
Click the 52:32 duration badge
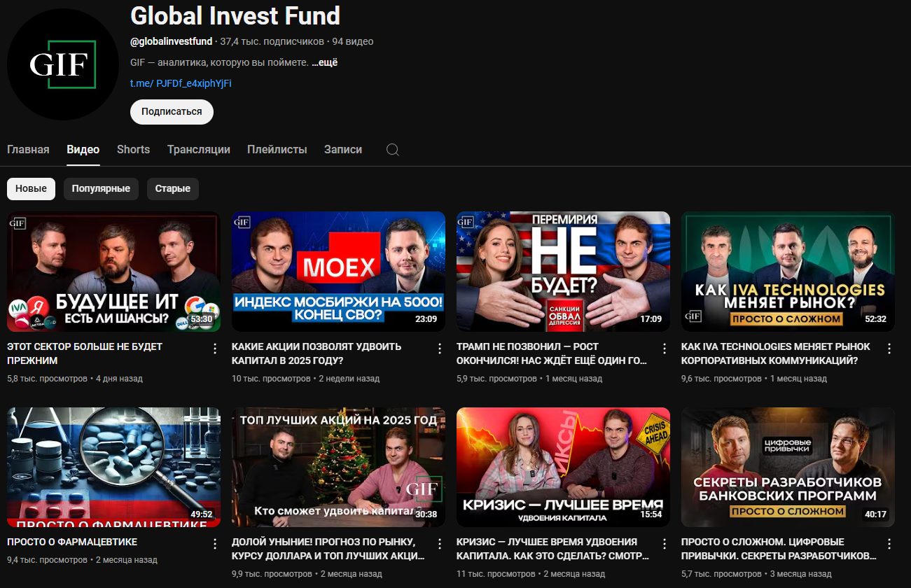875,319
